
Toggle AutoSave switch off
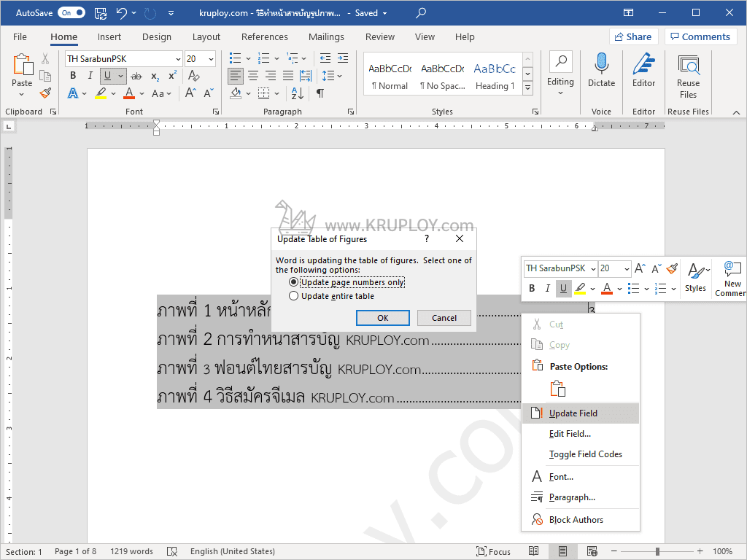[x=71, y=13]
